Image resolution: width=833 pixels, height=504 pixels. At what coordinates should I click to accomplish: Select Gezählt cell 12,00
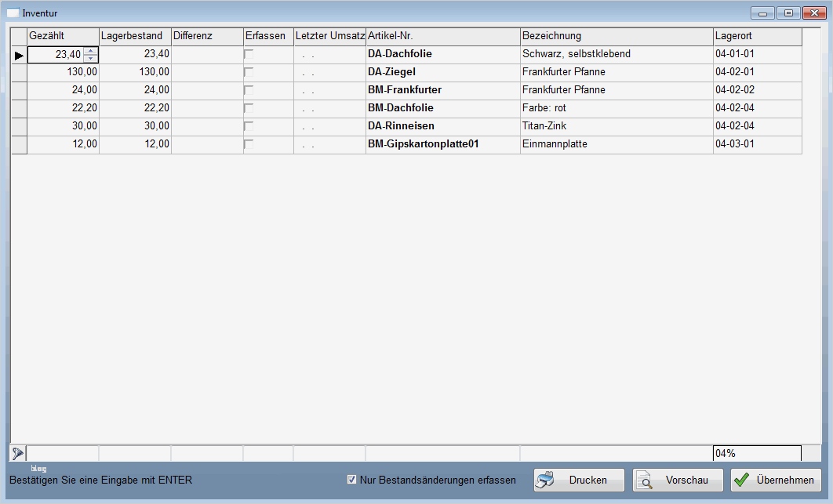(64, 144)
